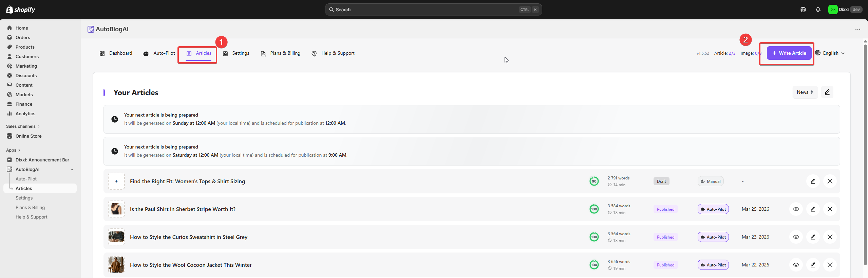Click the Article 2/3 quota counter
The image size is (868, 278).
pyautogui.click(x=724, y=53)
